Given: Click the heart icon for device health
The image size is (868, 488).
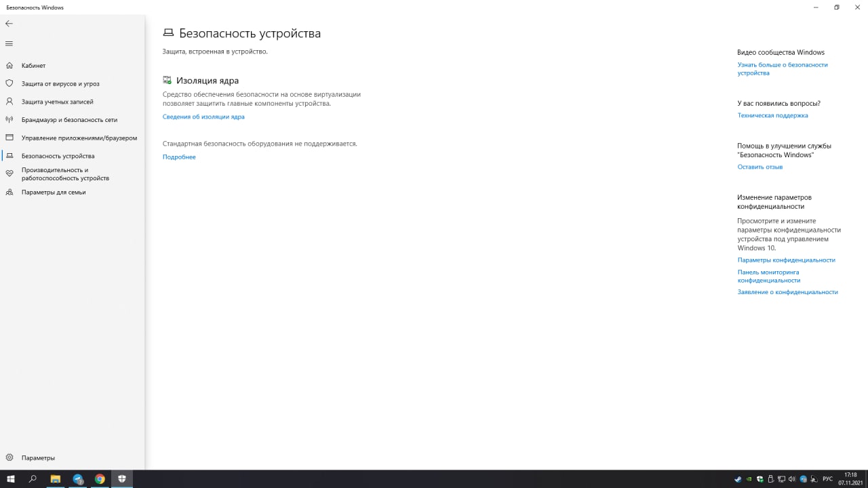Looking at the screenshot, I should [9, 174].
